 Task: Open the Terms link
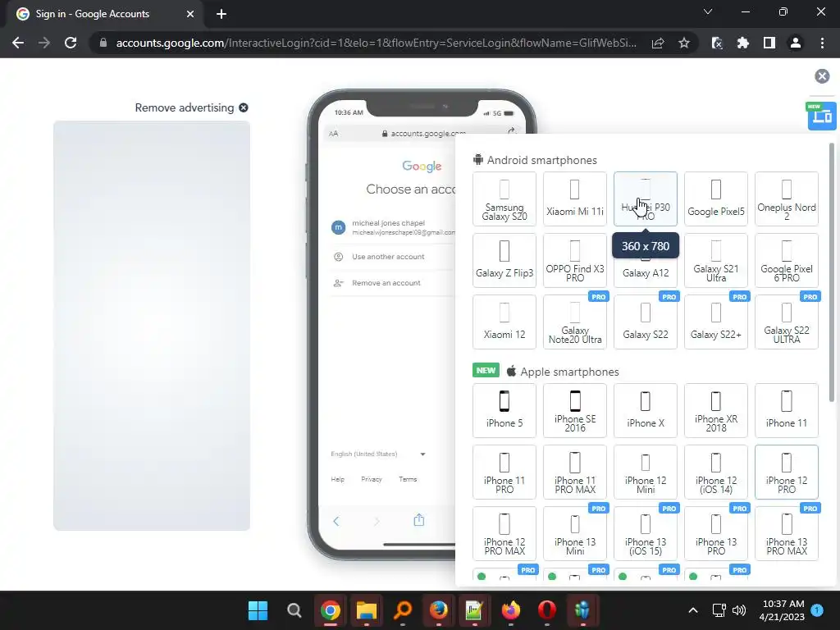coord(408,479)
